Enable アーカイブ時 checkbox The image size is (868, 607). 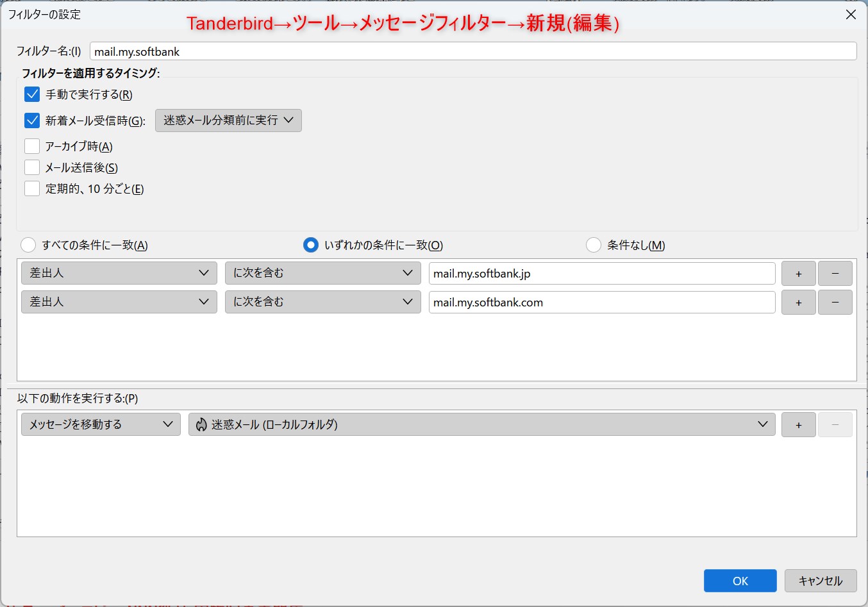click(32, 147)
